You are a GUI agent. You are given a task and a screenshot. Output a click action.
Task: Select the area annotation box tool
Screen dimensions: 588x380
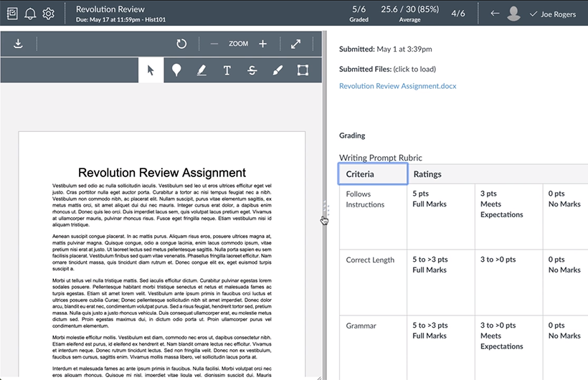[303, 70]
